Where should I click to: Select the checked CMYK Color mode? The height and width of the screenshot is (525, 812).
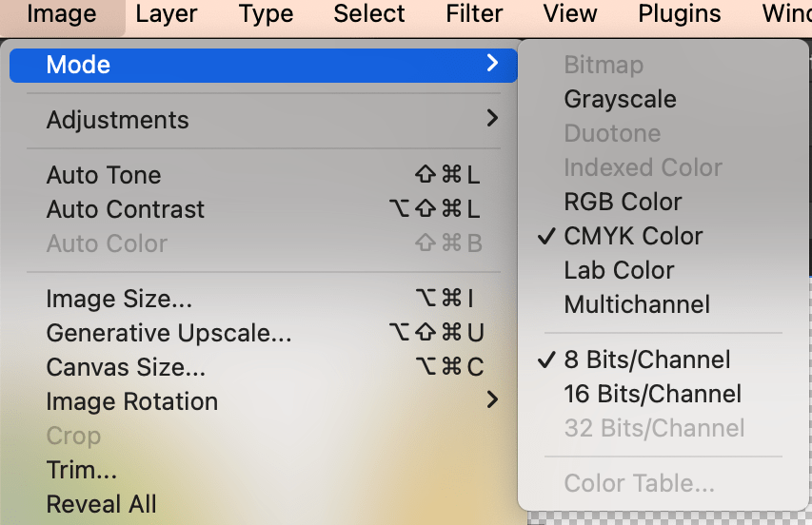click(x=633, y=236)
